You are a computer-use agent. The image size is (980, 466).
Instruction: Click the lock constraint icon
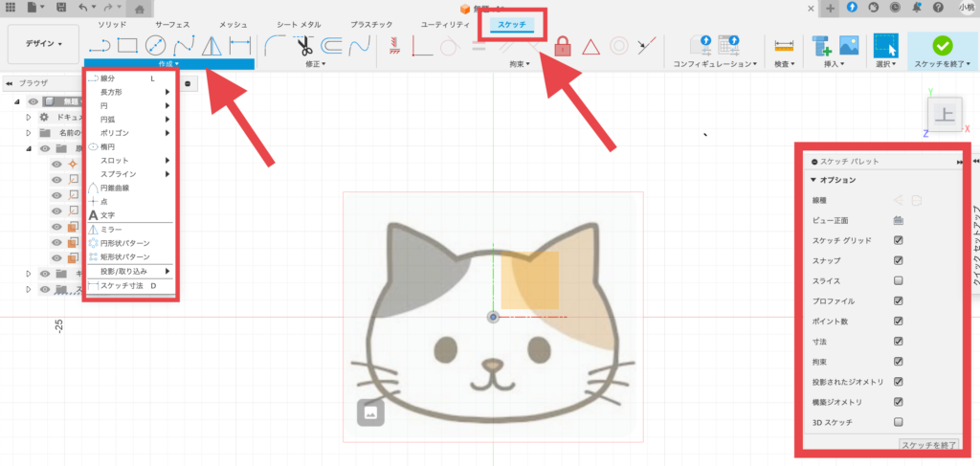(563, 46)
